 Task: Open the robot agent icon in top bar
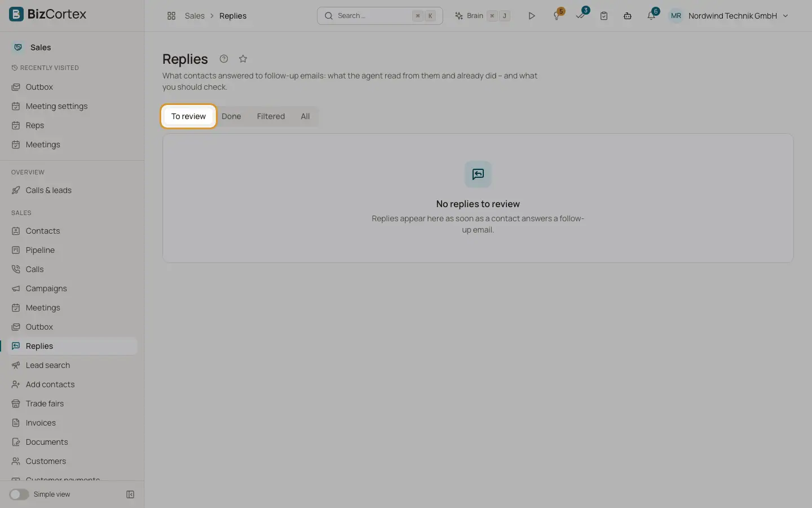(628, 16)
